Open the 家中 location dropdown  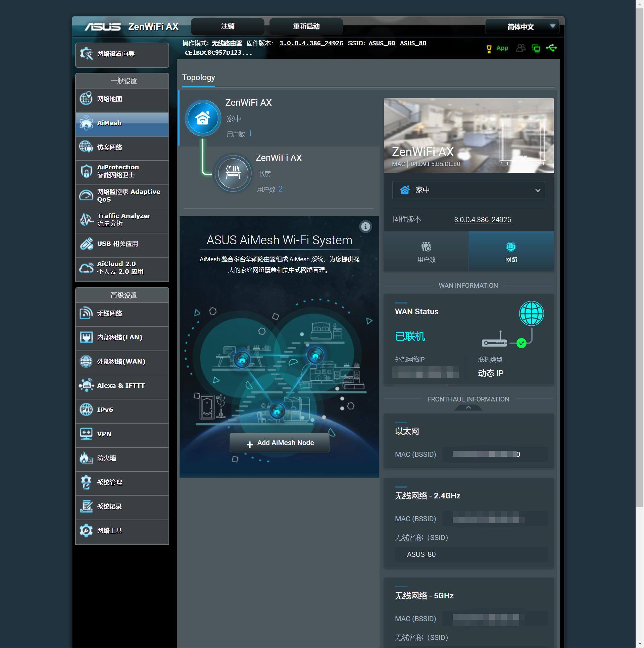pos(468,190)
